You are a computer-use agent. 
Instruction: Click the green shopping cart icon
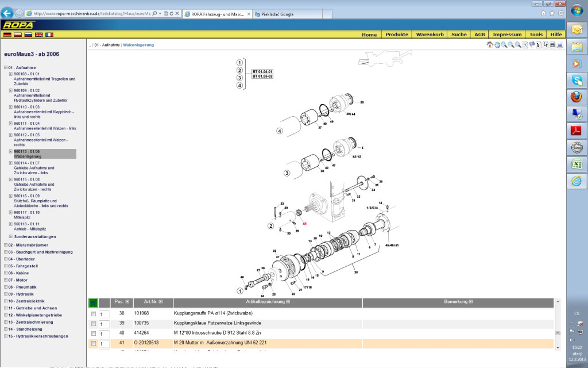click(x=93, y=302)
